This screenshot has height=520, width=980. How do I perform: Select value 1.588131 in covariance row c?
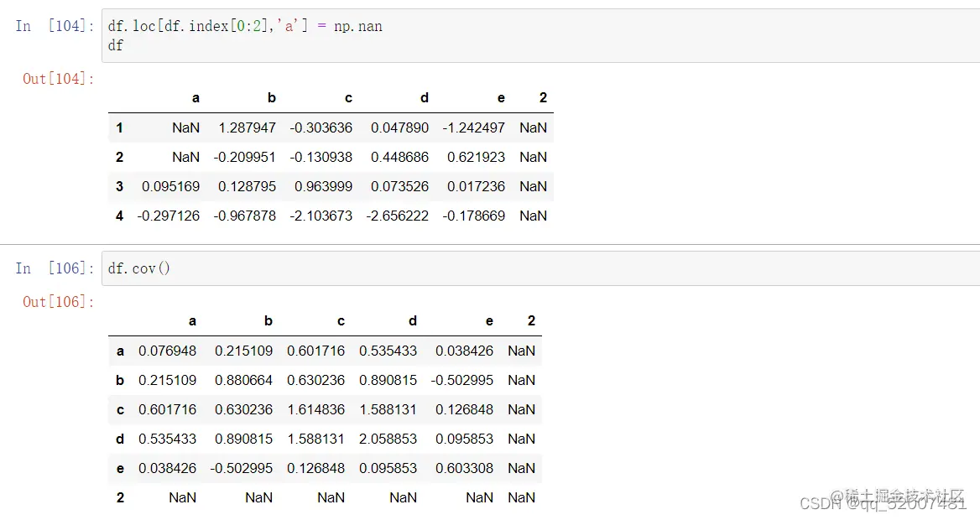point(388,410)
